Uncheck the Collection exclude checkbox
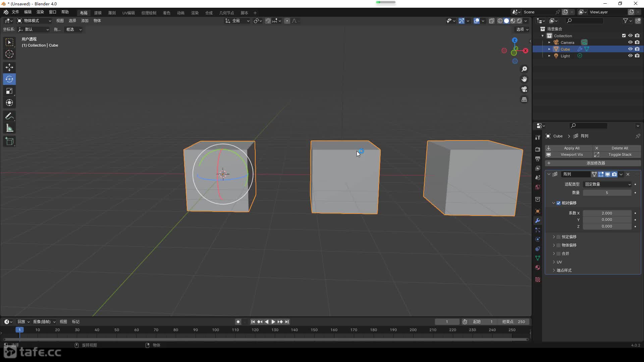 coord(624,36)
